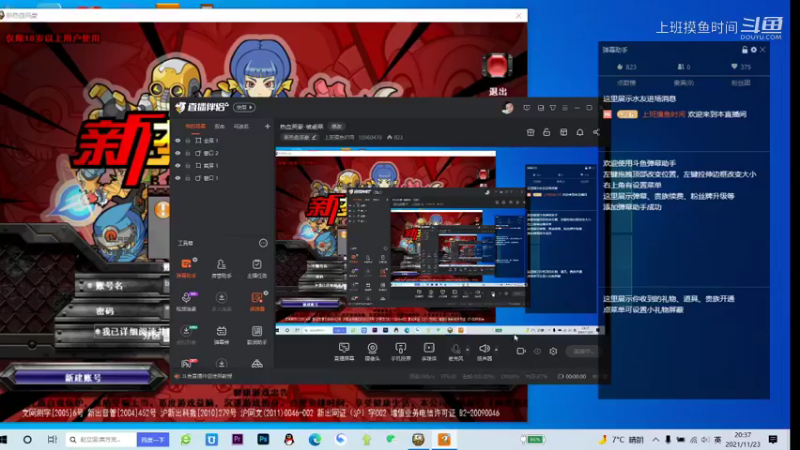Viewport: 800px width, 450px height.
Task: Lock the 截屏 1 source
Action: (x=188, y=165)
